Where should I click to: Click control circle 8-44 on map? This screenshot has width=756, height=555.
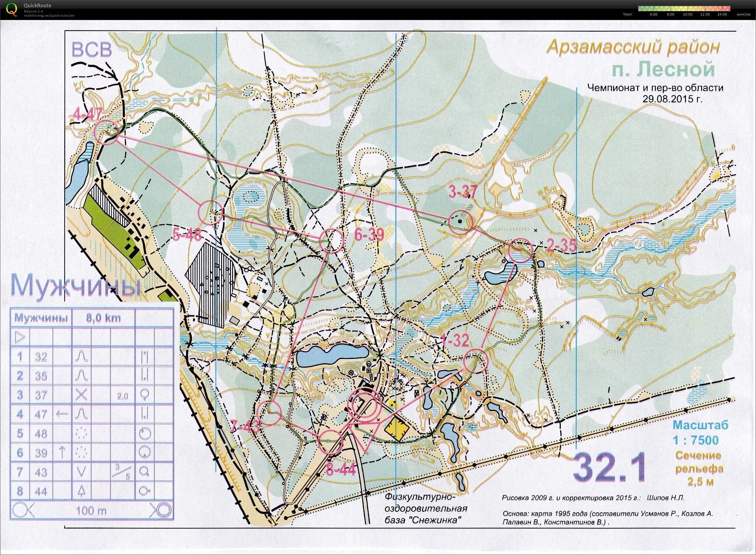click(x=330, y=442)
